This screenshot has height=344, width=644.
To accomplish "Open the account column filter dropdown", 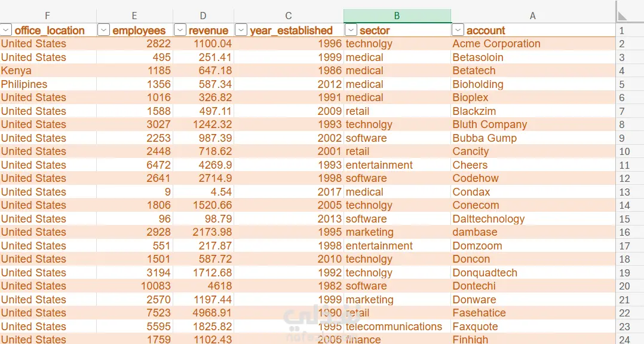I will coord(458,30).
